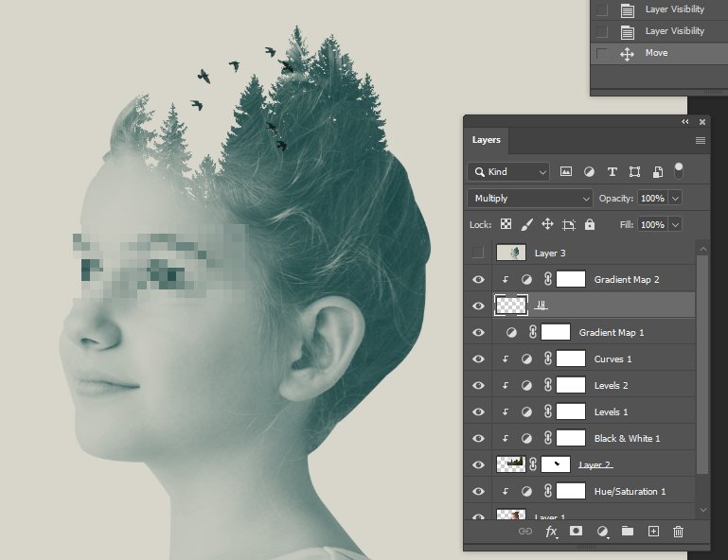Filter layers by type layer icon
Screen dimensions: 728x560
tap(612, 171)
